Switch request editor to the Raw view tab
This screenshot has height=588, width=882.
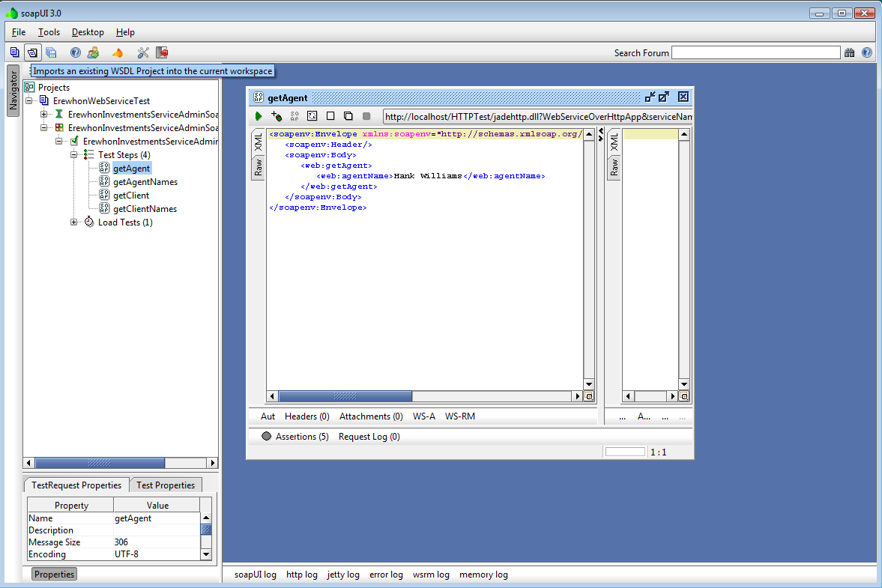pos(259,168)
